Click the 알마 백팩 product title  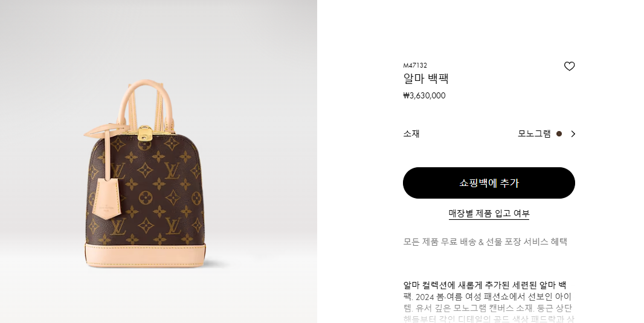[x=425, y=78]
